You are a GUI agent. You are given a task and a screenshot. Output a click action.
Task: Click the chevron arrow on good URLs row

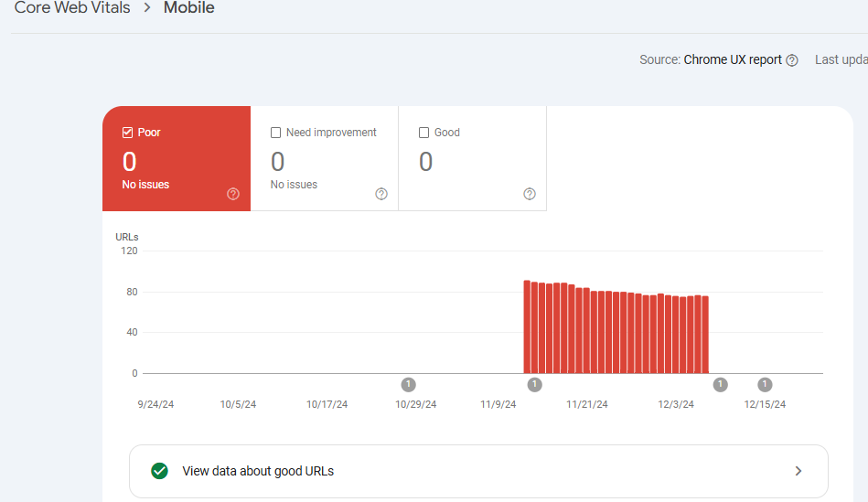click(x=798, y=471)
